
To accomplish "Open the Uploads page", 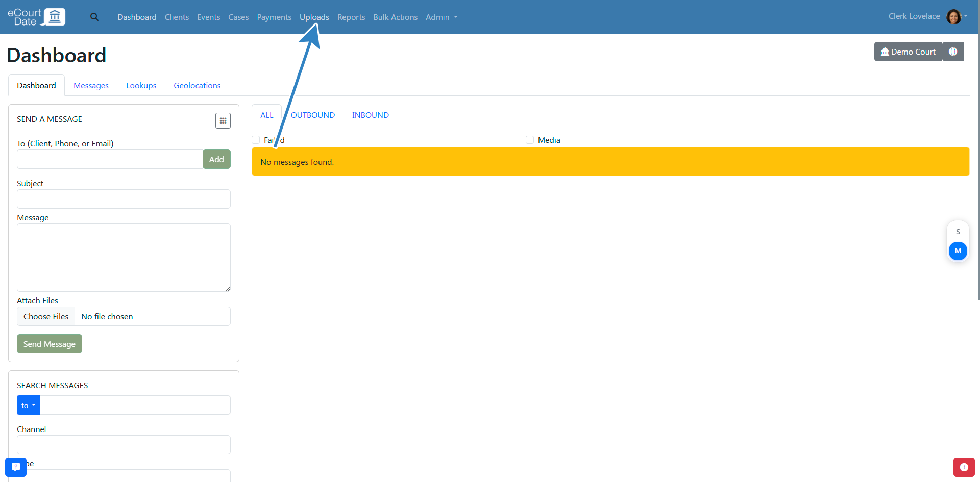I will coord(314,17).
